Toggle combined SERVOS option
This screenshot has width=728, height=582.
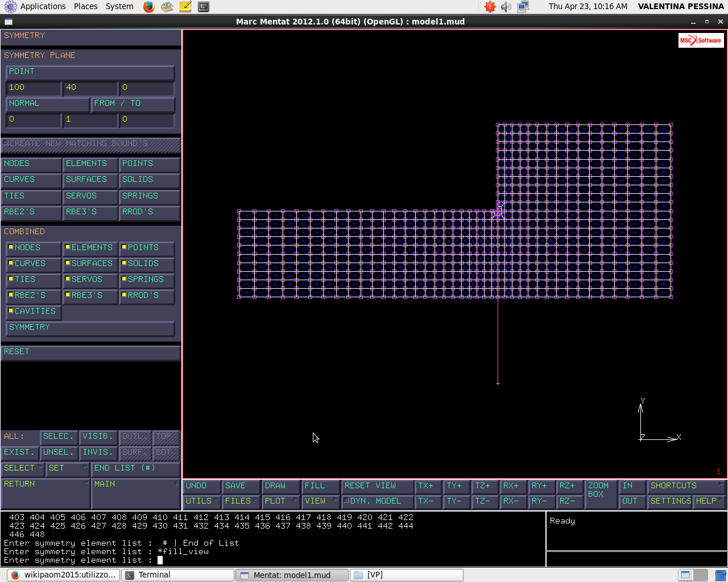click(x=90, y=280)
